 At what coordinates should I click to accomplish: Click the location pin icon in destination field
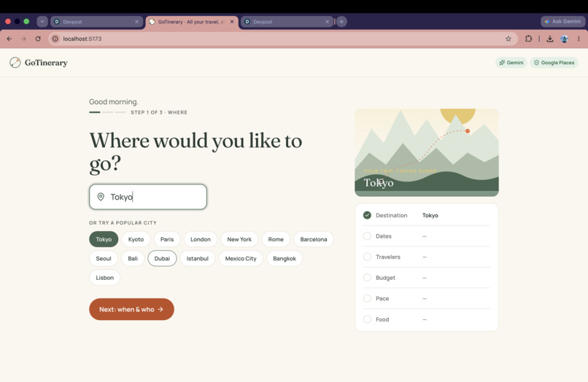coord(101,196)
